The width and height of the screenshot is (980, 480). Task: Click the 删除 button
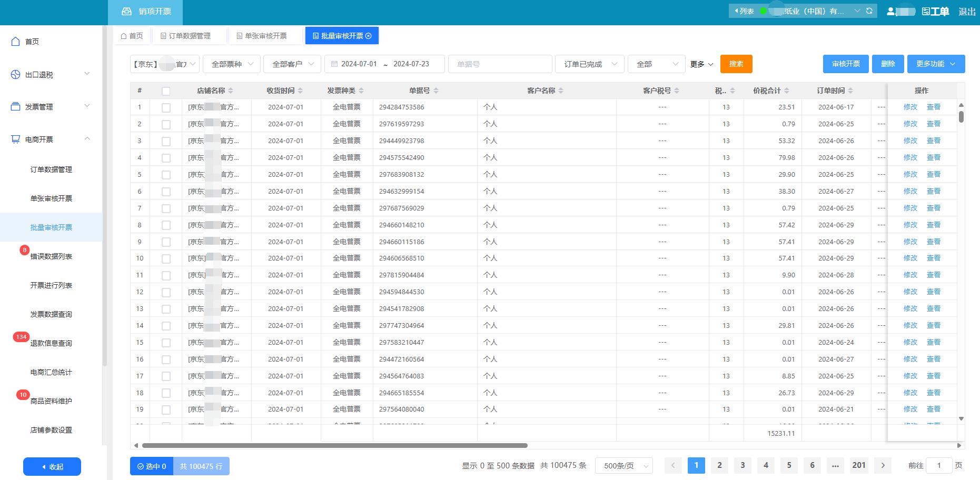[x=888, y=64]
